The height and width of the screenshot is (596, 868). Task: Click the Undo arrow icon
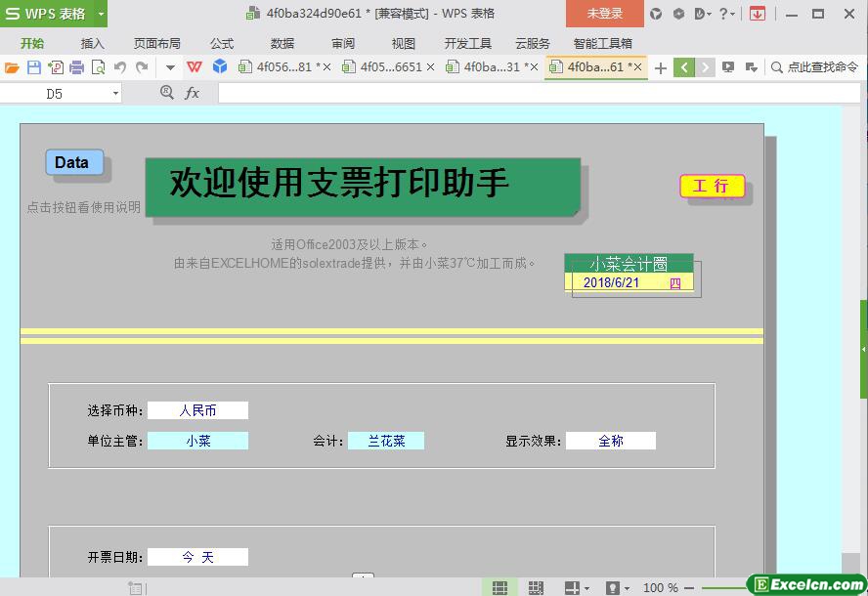click(120, 67)
